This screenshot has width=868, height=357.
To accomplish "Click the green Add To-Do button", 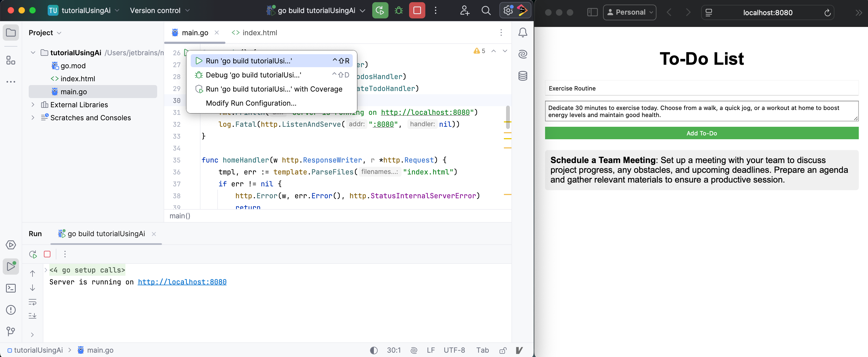I will point(701,133).
